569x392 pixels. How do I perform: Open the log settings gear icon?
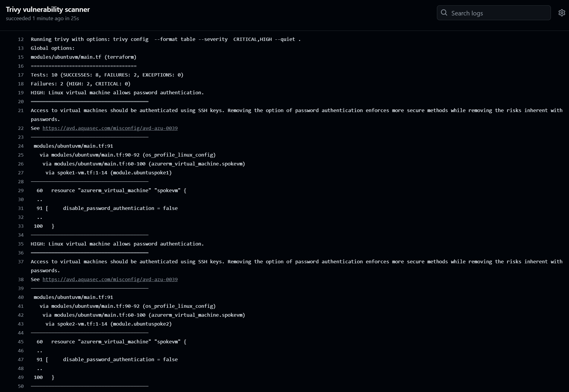562,13
